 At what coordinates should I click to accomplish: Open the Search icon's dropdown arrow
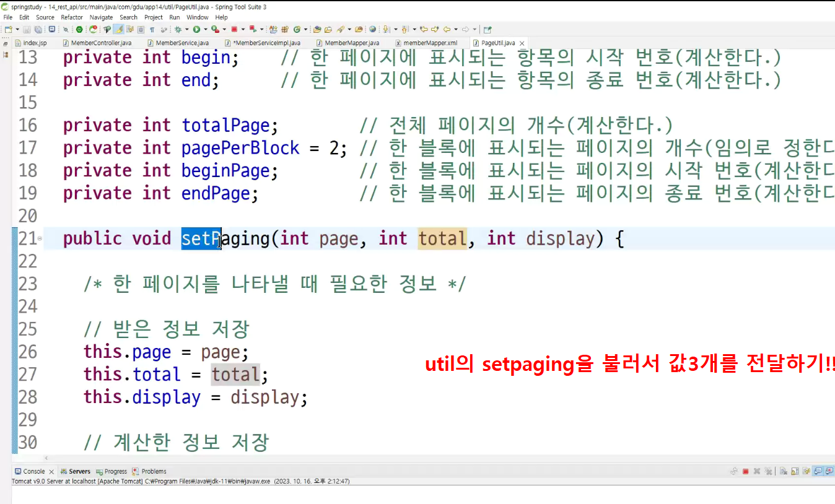(x=349, y=29)
